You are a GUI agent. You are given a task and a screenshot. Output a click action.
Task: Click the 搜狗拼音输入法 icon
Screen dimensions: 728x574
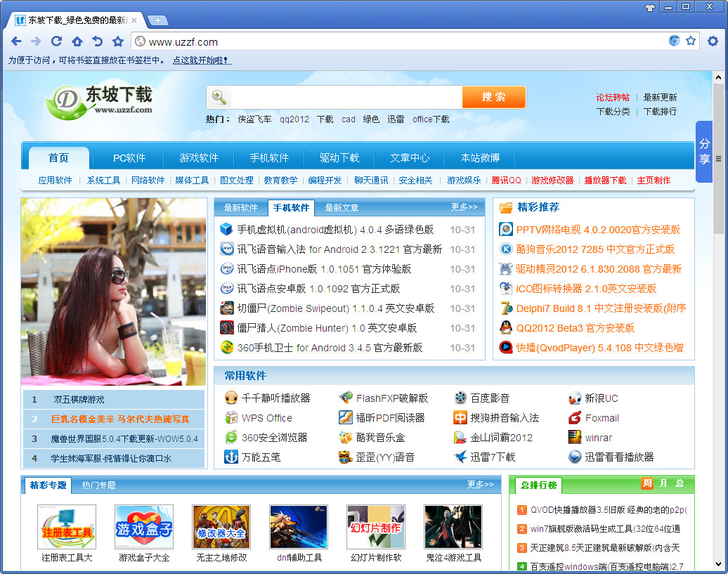460,417
